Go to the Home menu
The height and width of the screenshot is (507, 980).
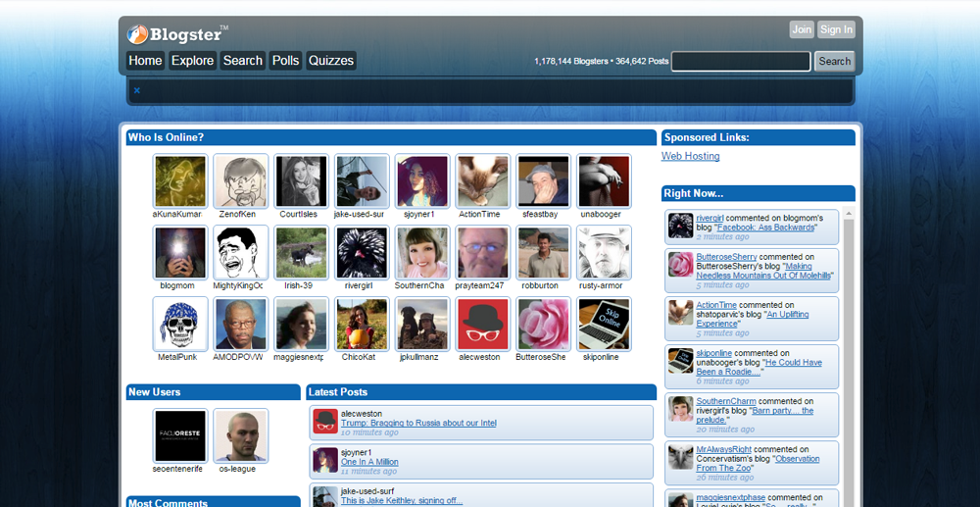pyautogui.click(x=145, y=61)
